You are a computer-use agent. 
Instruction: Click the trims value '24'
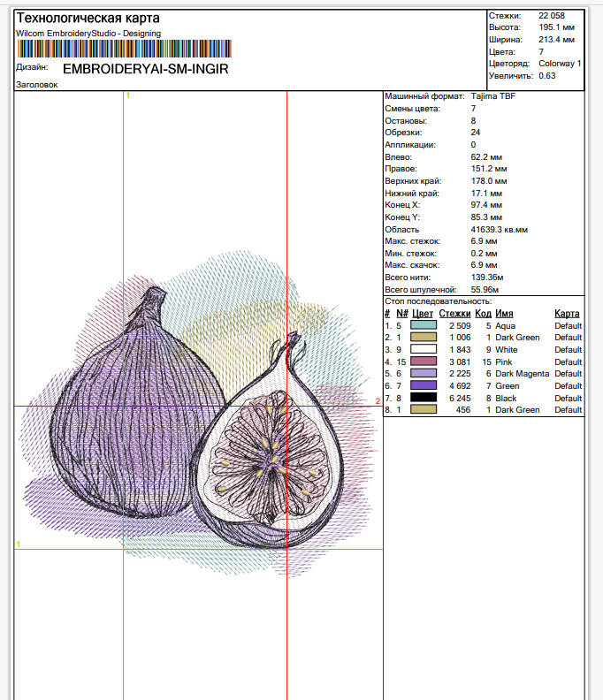[x=476, y=133]
